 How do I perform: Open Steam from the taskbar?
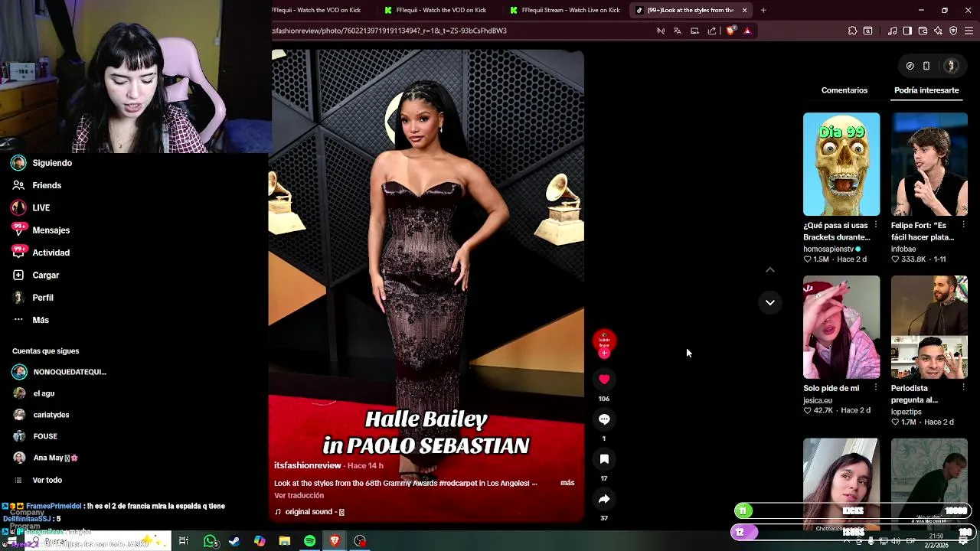coord(234,541)
